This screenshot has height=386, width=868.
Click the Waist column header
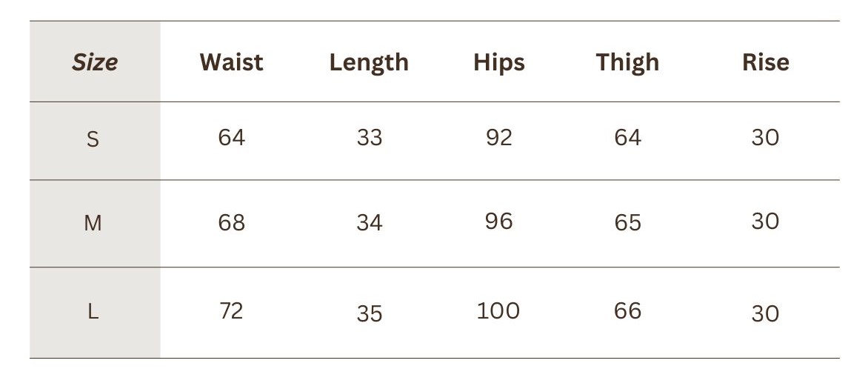coord(231,62)
